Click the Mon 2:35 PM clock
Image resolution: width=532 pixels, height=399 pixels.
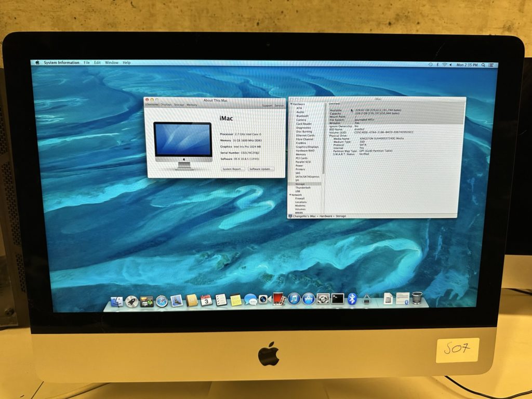click(x=467, y=65)
